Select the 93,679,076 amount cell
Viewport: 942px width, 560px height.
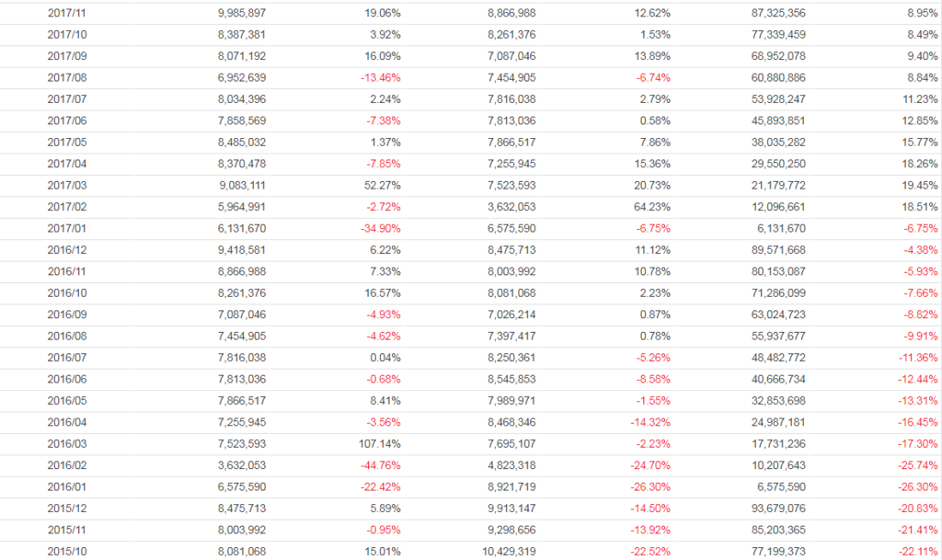773,509
